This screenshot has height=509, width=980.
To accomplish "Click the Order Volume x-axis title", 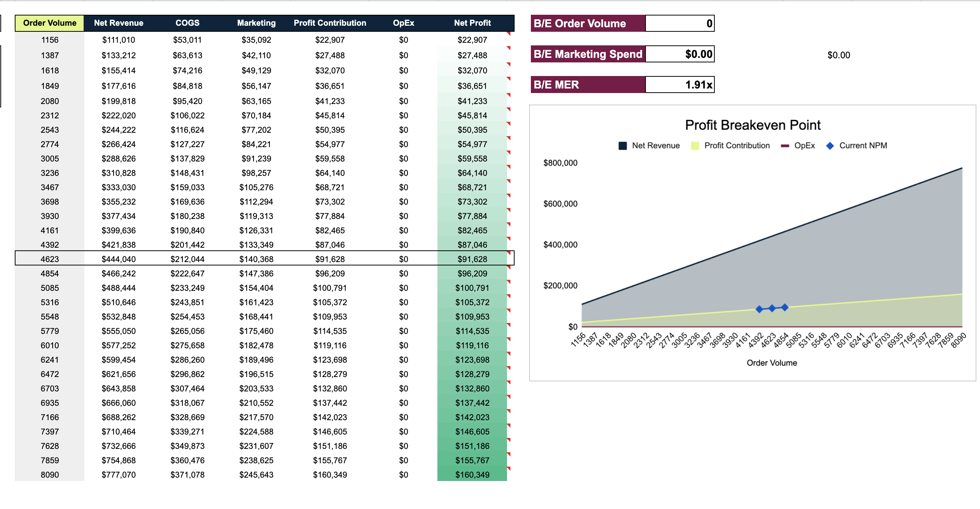I will pos(772,363).
